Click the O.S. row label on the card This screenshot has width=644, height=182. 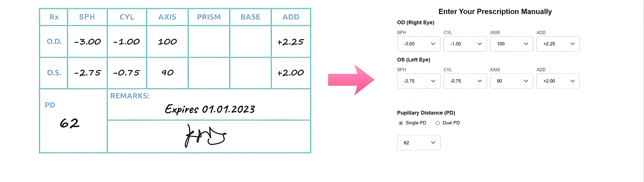coord(54,73)
